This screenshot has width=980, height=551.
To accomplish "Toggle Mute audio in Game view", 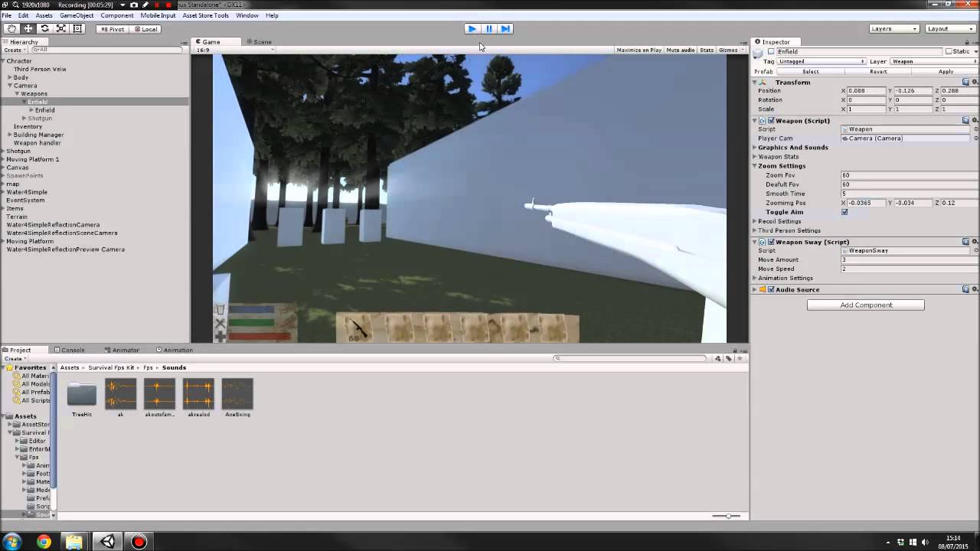I will pos(681,51).
